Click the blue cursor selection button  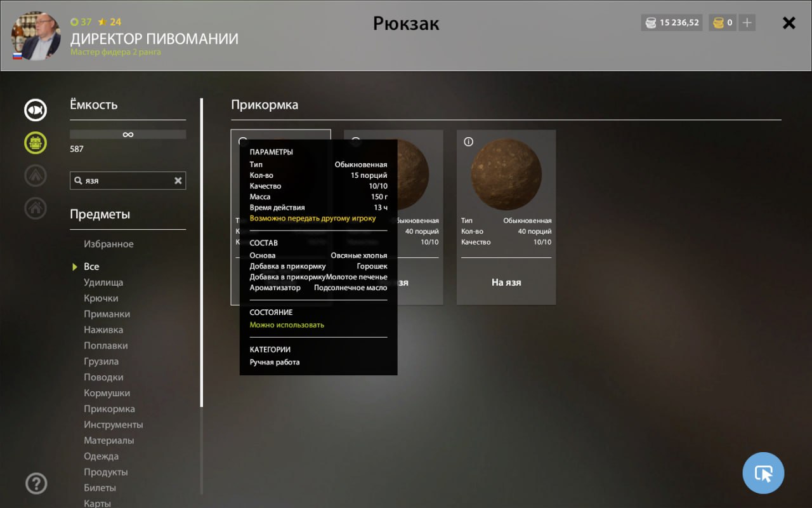(x=764, y=473)
